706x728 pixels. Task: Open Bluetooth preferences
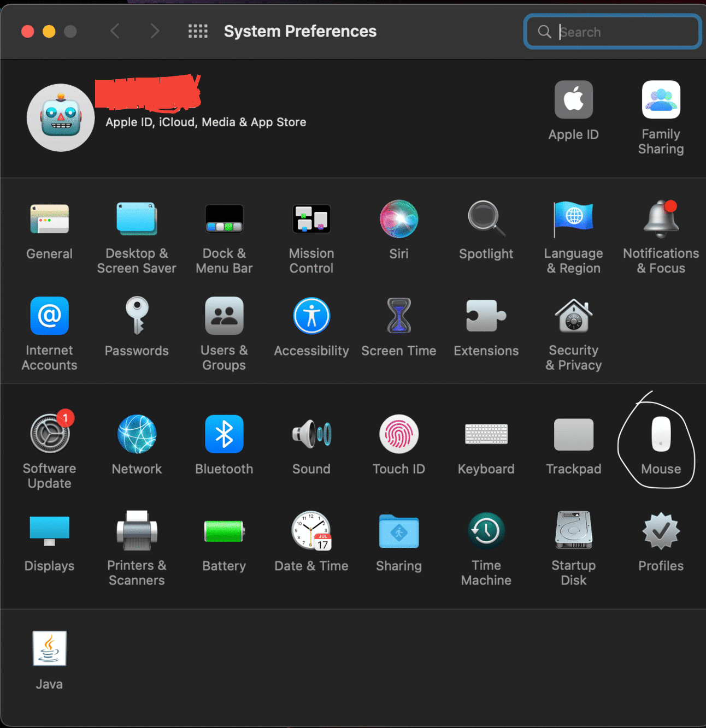(224, 434)
